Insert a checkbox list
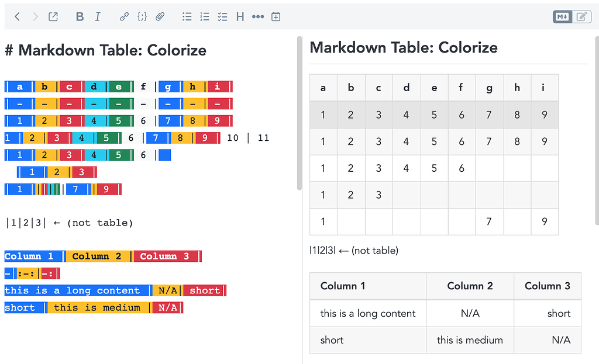599x364 pixels. coord(222,17)
